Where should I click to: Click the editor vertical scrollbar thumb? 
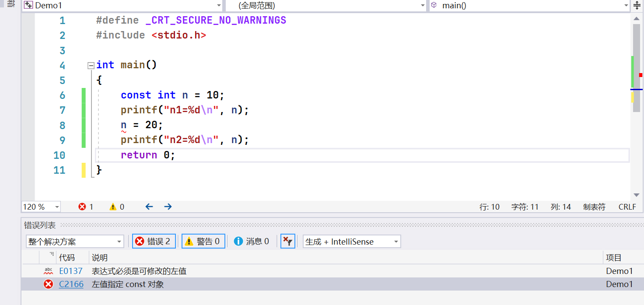(637, 66)
